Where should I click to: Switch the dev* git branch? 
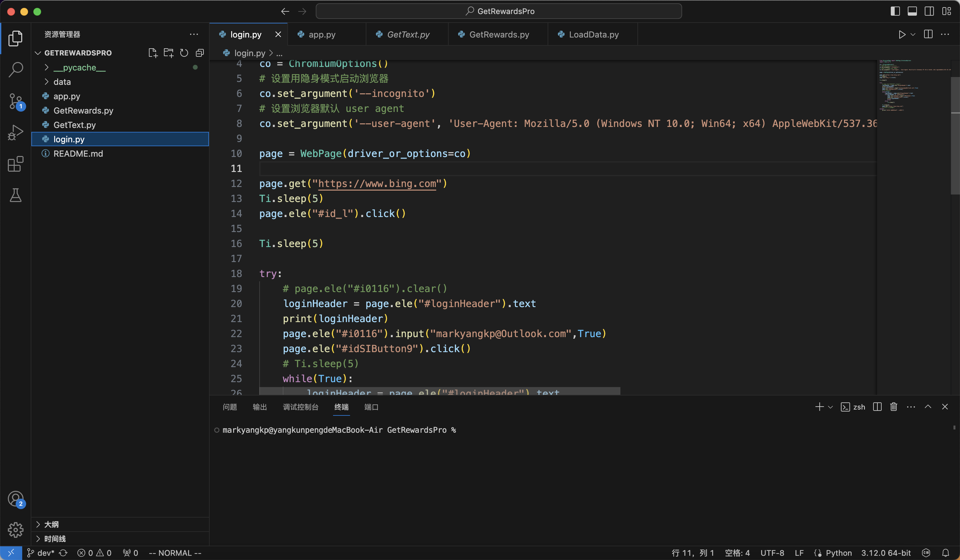(41, 553)
